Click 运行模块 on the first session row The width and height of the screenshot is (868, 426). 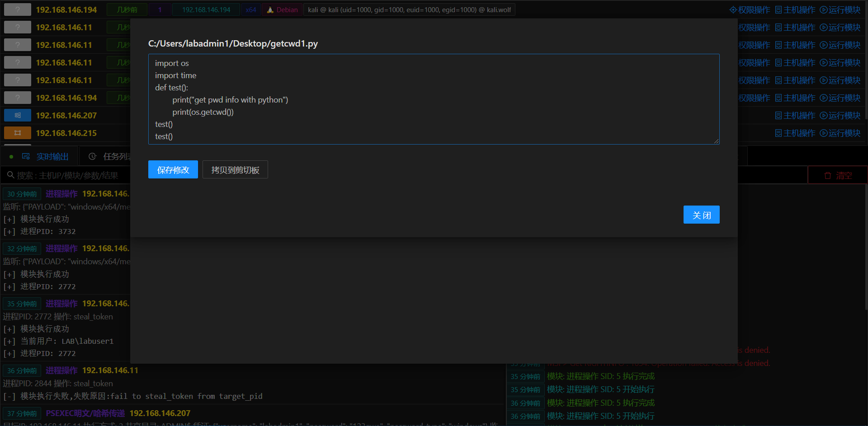point(840,9)
